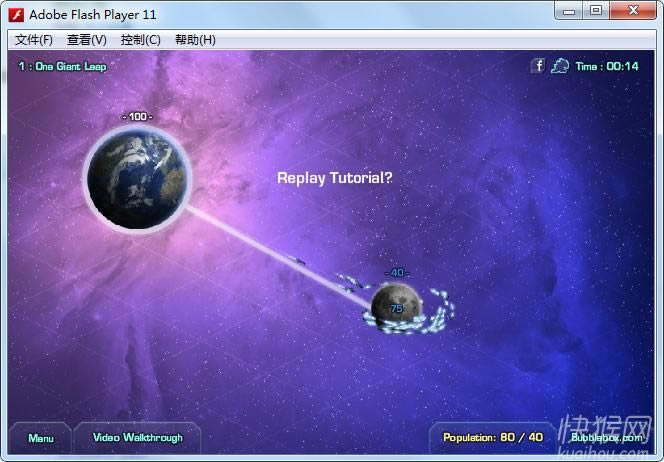Click the Bubblebox cloud logo icon
The height and width of the screenshot is (462, 664).
pyautogui.click(x=560, y=66)
